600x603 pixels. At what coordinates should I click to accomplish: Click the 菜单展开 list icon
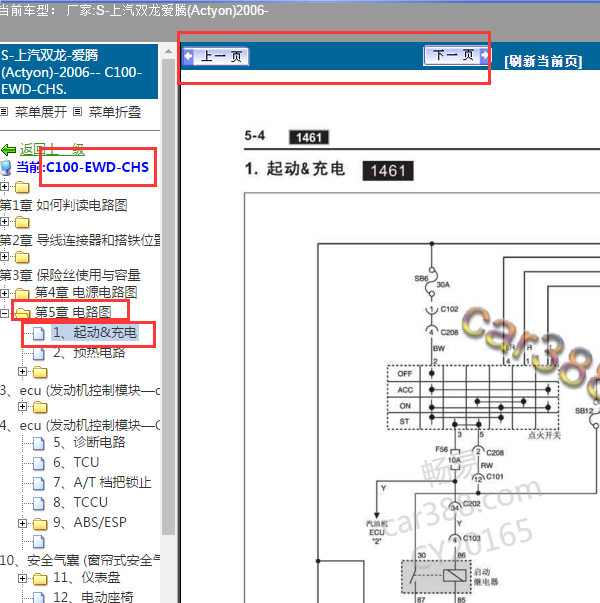tap(4, 112)
